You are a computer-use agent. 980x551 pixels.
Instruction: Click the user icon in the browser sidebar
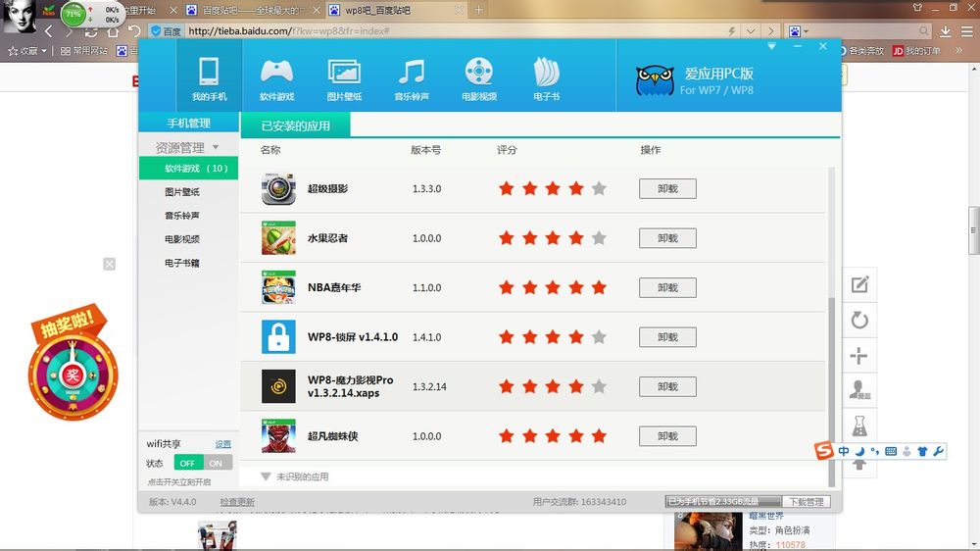pos(859,390)
